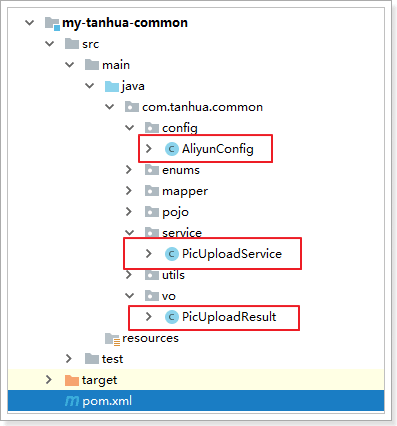Expand the test folder
This screenshot has height=426, width=397.
point(69,359)
